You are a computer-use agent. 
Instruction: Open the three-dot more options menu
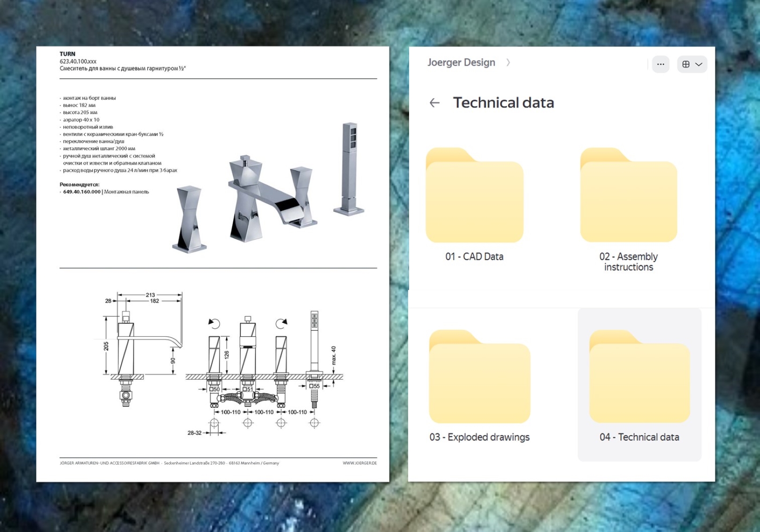pyautogui.click(x=661, y=64)
